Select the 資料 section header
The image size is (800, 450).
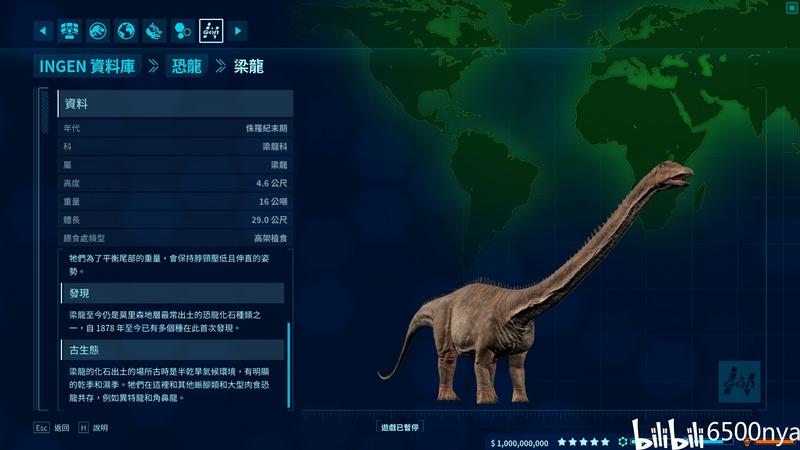pyautogui.click(x=175, y=104)
